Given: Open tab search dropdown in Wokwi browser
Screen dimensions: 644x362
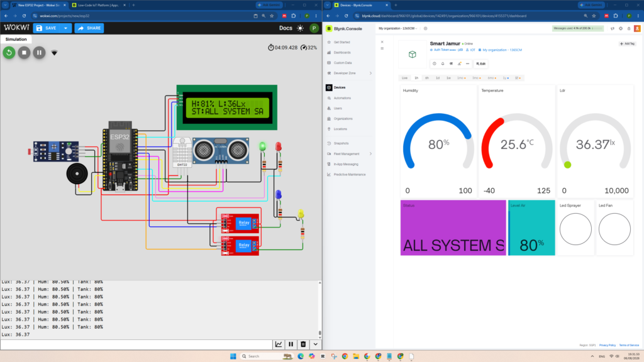Looking at the screenshot, I should coord(5,5).
